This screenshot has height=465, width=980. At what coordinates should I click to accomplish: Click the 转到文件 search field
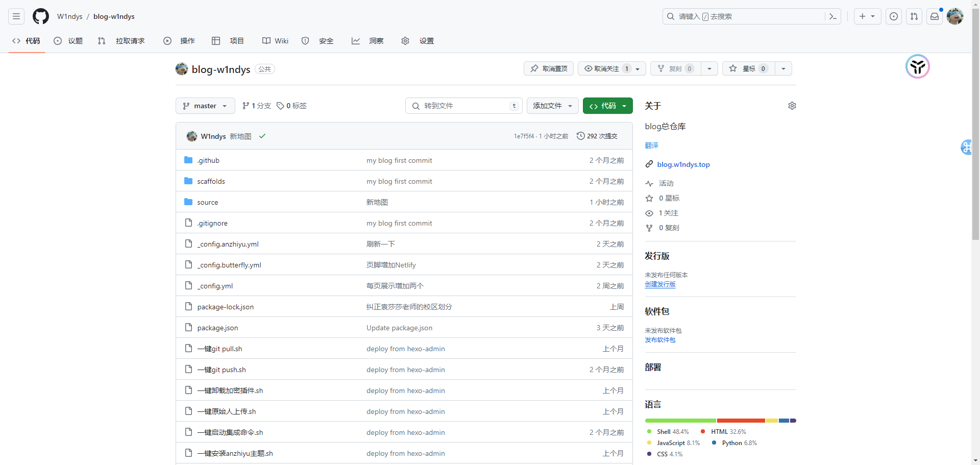463,106
